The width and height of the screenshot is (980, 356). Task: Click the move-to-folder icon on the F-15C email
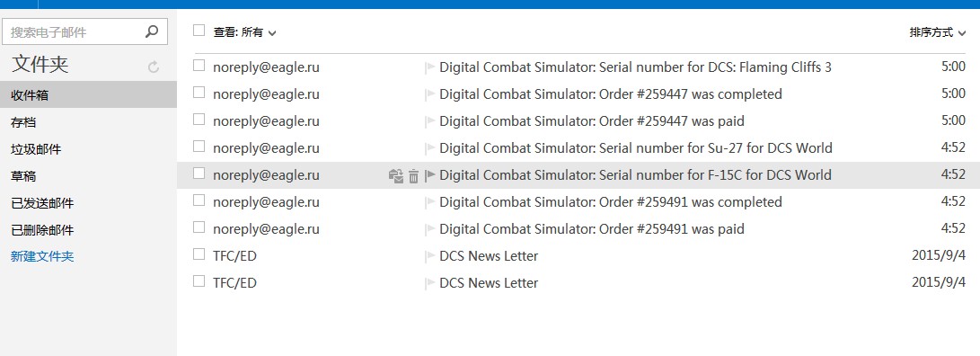[x=395, y=176]
